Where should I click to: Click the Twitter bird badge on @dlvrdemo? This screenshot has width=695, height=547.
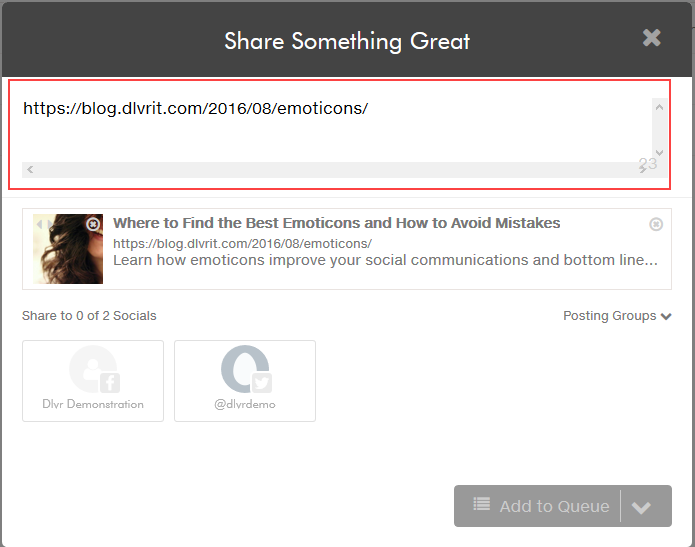point(262,383)
